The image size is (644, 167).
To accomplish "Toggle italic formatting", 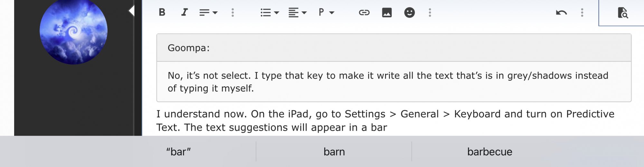I will point(184,12).
